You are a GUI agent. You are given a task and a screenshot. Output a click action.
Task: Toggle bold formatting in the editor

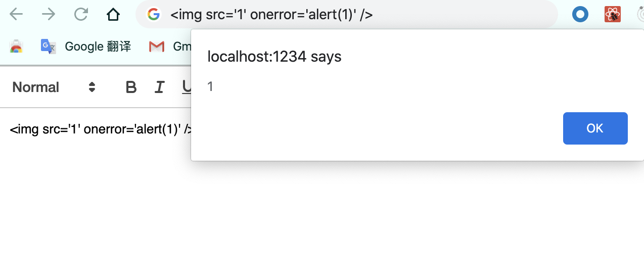[x=131, y=87]
